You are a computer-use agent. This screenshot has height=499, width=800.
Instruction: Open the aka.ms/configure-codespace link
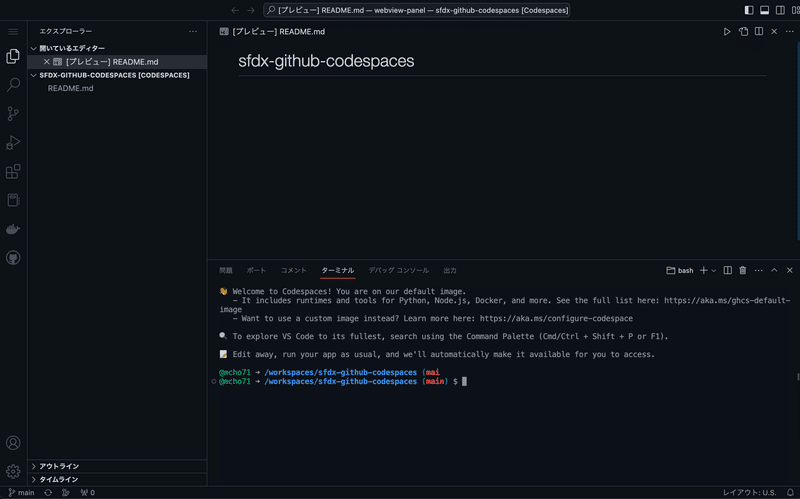coord(556,318)
